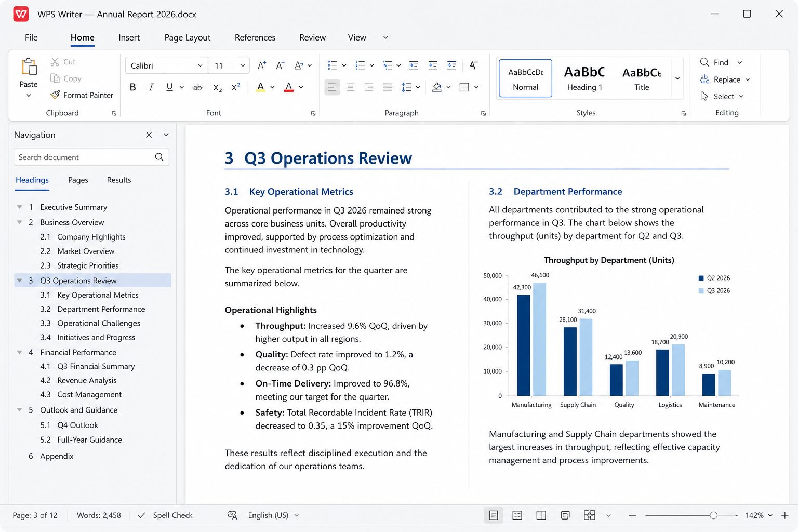
Task: Switch to reading split view icon
Action: point(541,515)
